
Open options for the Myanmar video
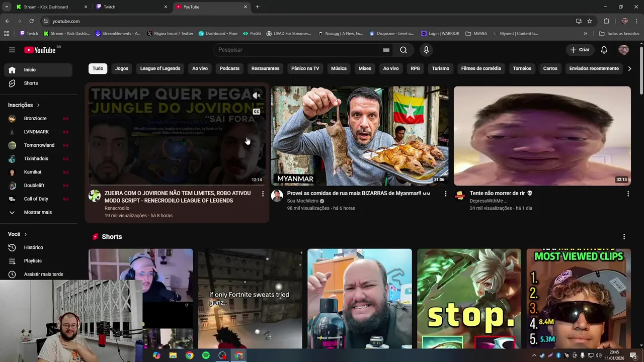tap(445, 194)
